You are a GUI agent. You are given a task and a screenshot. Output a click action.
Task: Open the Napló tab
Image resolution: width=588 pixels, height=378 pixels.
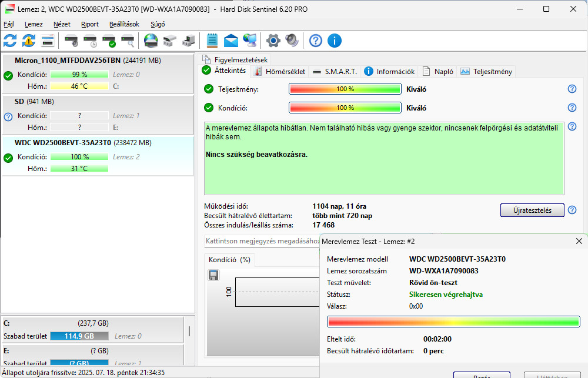pos(437,71)
